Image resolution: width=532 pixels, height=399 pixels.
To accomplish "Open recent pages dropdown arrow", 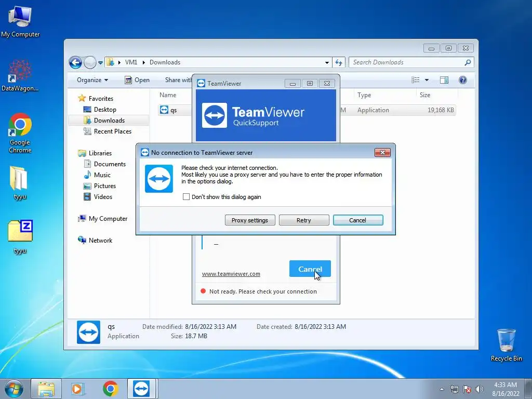I will pyautogui.click(x=100, y=63).
